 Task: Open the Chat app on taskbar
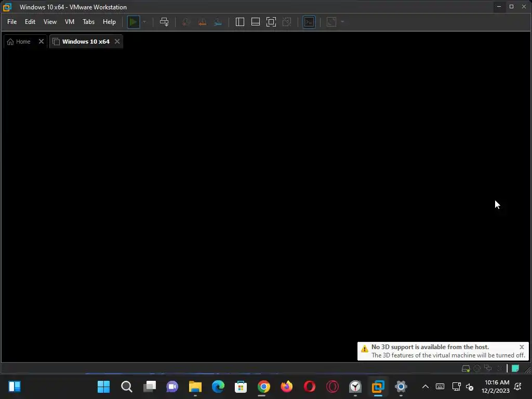pos(172,387)
